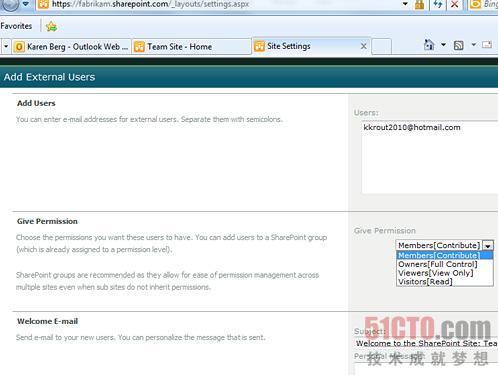Click the read mail icon in toolbar
498x375 pixels.
(487, 45)
